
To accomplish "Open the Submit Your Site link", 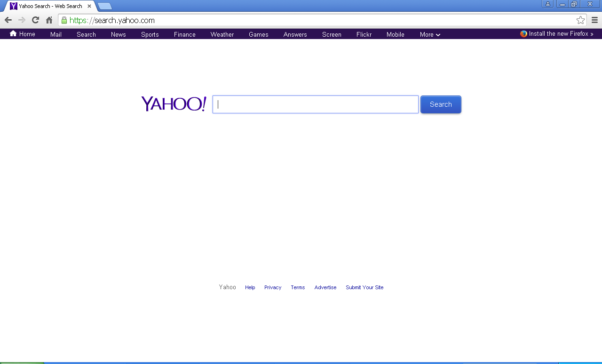I will 364,287.
